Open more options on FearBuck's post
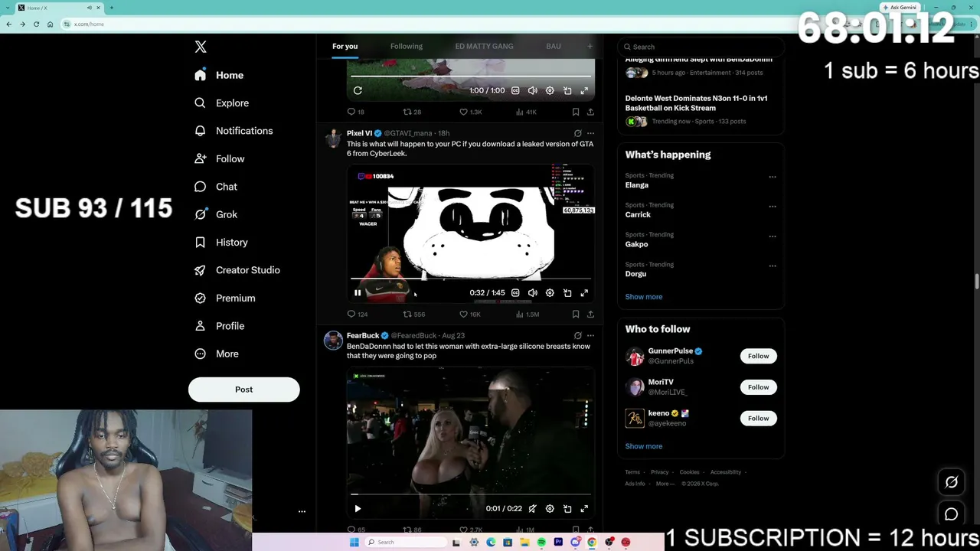 click(x=590, y=335)
